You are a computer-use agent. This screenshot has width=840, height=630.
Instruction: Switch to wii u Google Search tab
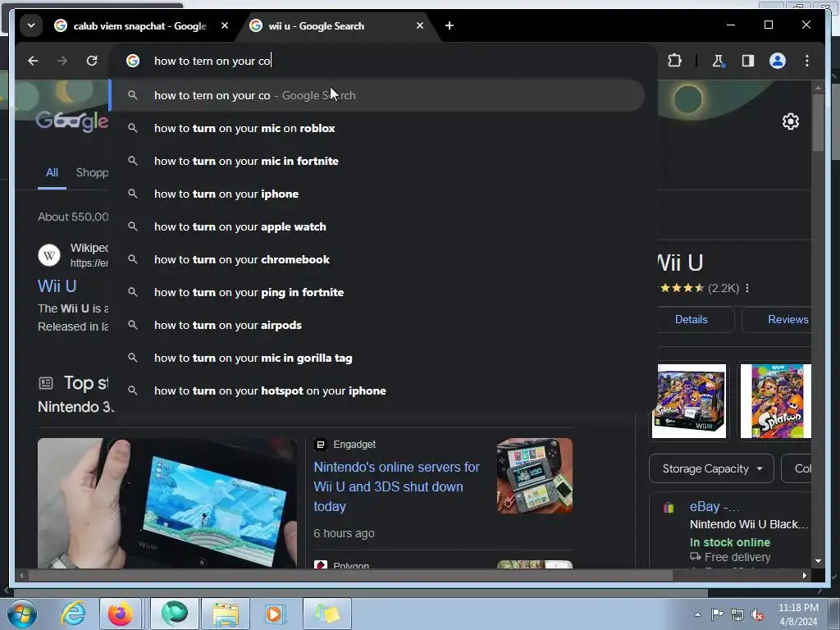click(x=332, y=25)
